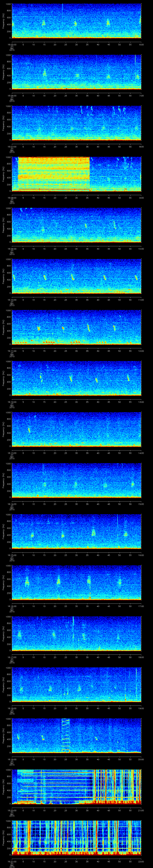Select the 16:17:00 start time label
Image resolution: width=153 pixels, height=868 pixels.
12,657
